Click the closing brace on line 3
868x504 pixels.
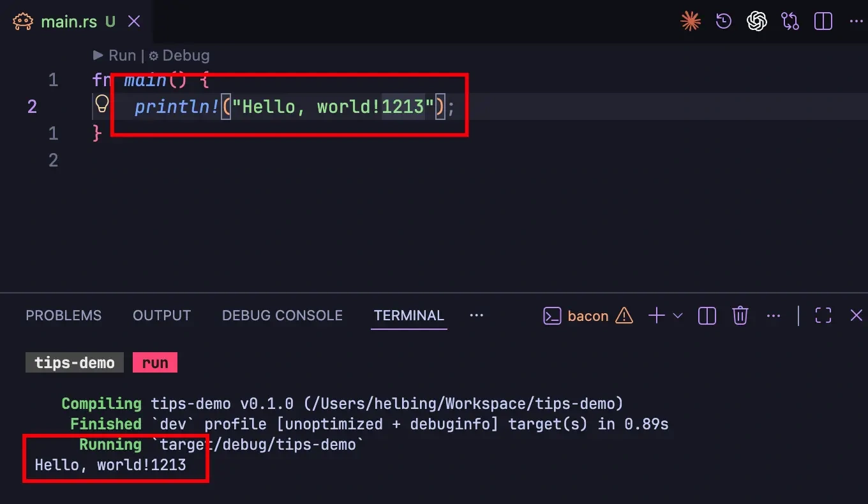pos(98,133)
